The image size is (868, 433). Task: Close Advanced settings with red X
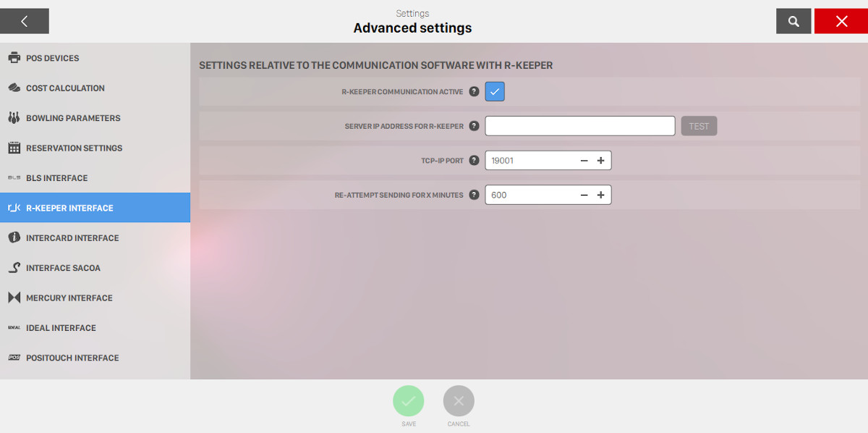point(841,21)
